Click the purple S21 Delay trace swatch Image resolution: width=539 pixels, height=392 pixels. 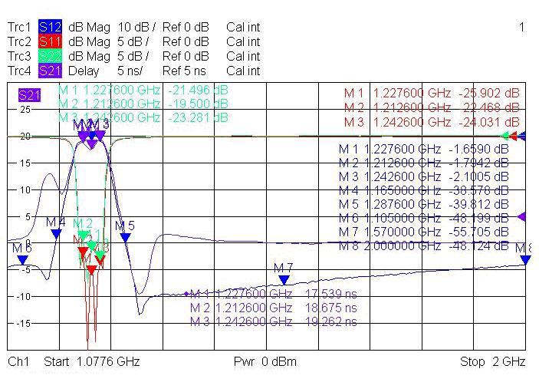(x=50, y=71)
